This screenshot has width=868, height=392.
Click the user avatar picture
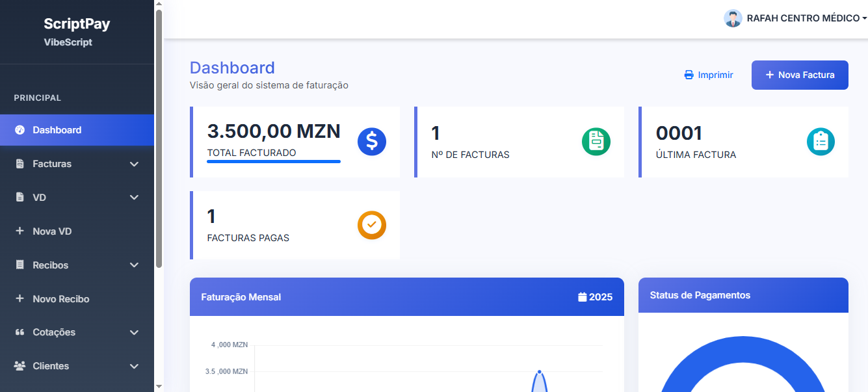point(733,18)
